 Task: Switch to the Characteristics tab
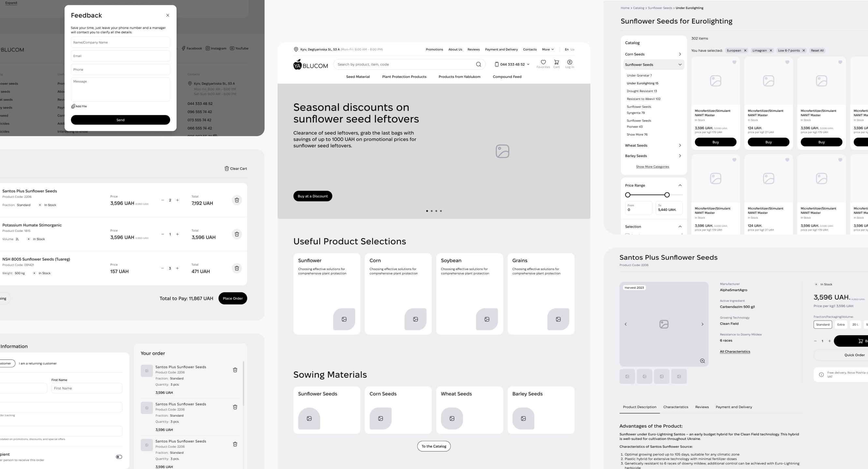pyautogui.click(x=675, y=407)
